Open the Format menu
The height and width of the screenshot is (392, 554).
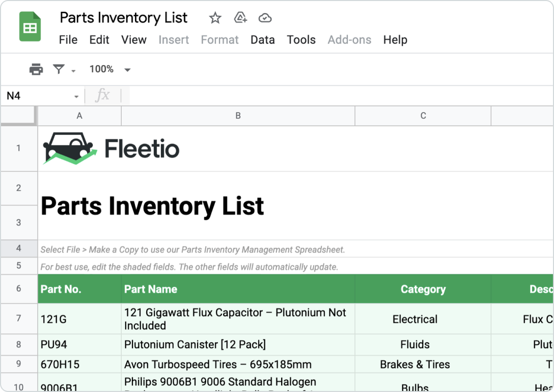pos(220,40)
